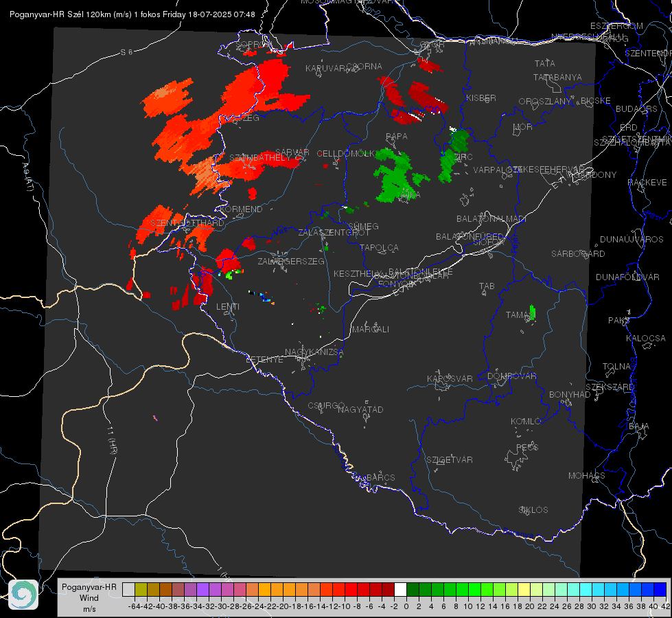Image resolution: width=672 pixels, height=618 pixels.
Task: Click the large green echo below PAPA
Action: (397, 175)
